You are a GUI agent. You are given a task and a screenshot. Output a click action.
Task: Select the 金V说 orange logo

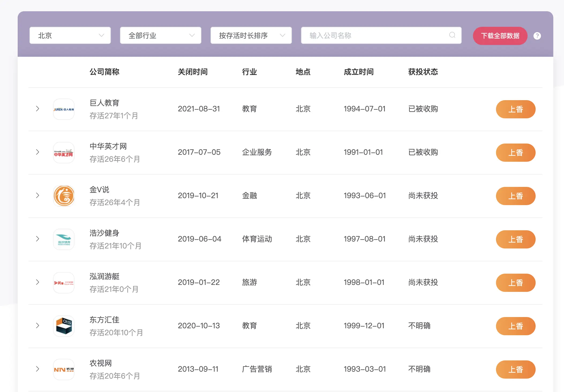[64, 196]
